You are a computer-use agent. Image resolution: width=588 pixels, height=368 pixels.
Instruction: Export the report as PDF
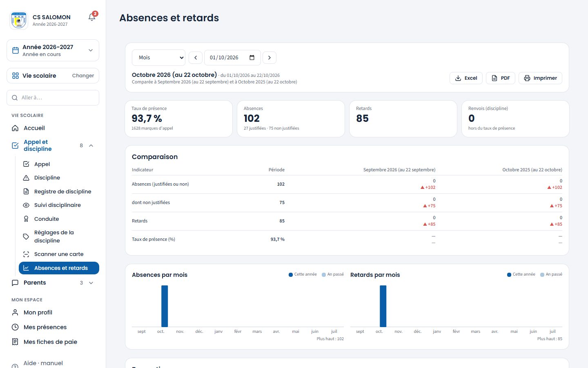point(501,78)
